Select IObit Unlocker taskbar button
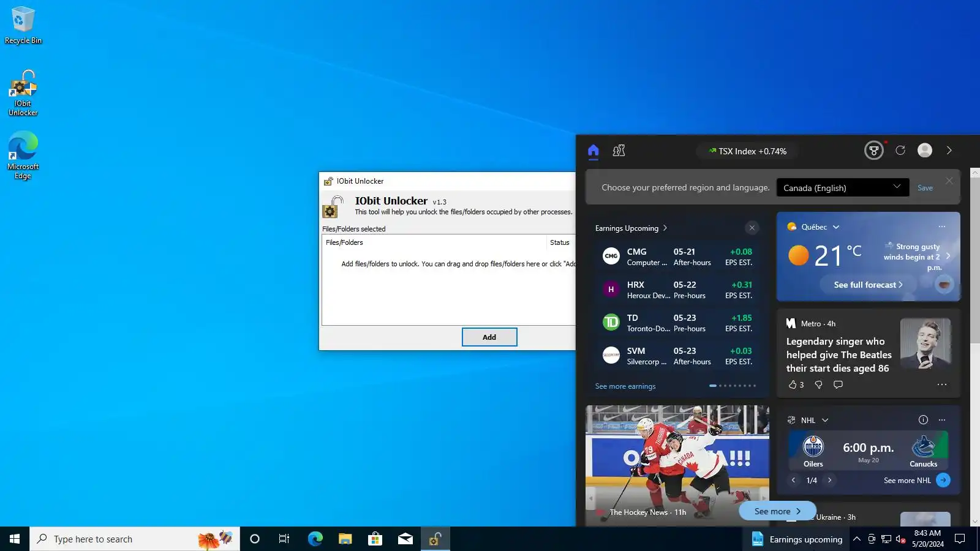980x551 pixels. (x=435, y=539)
